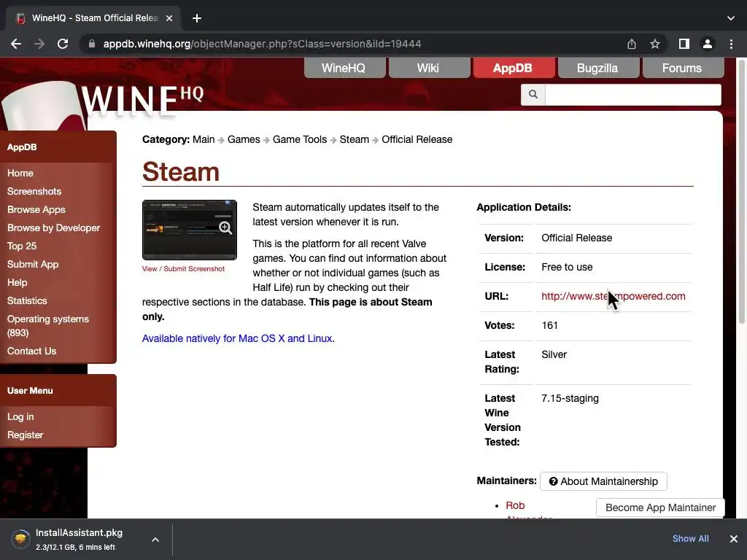Viewport: 747px width, 560px height.
Task: Select the AppDB nav tab
Action: (514, 68)
